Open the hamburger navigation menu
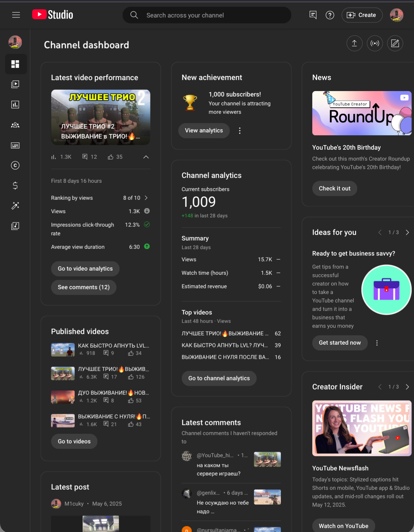Screen dimensions: 414x532 pyautogui.click(x=16, y=15)
